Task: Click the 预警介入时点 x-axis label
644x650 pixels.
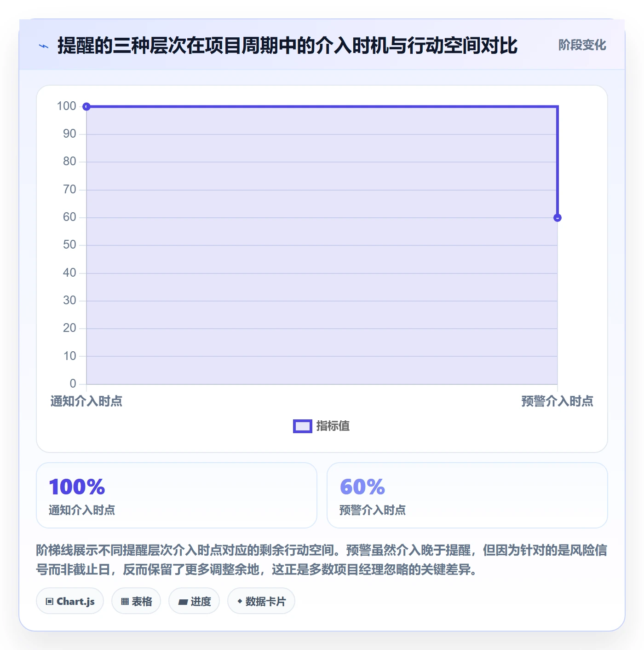Action: (558, 401)
